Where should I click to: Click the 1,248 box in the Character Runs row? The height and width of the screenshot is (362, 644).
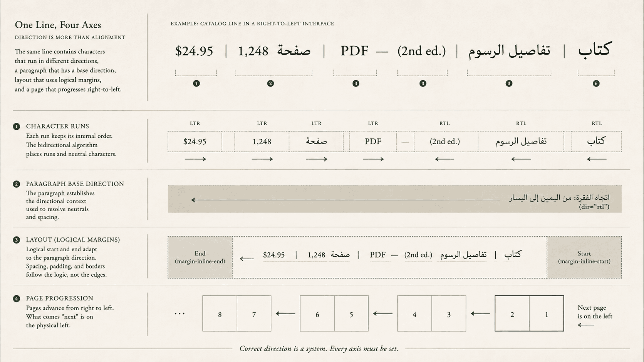click(x=262, y=142)
